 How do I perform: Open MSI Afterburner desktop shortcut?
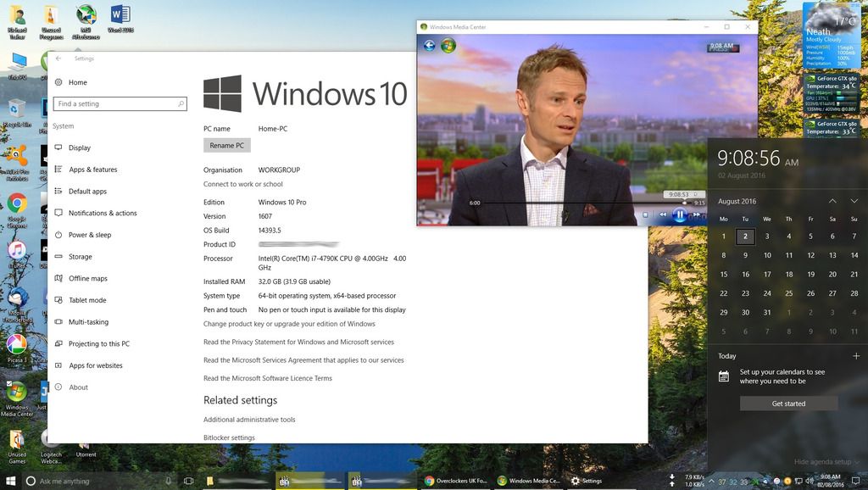click(86, 22)
